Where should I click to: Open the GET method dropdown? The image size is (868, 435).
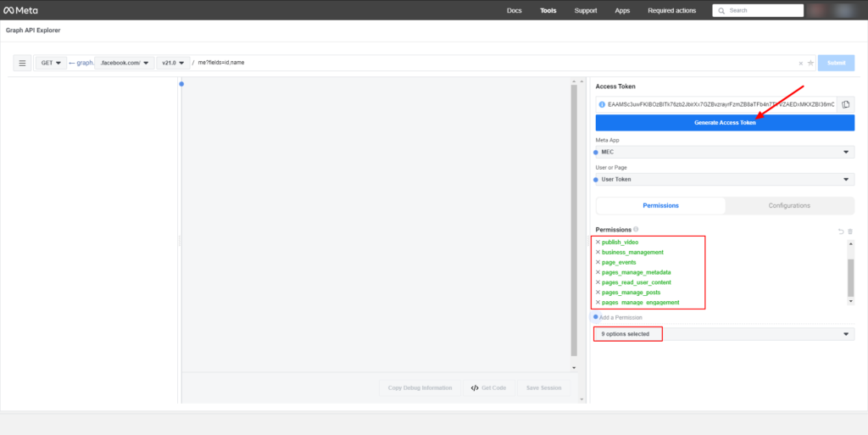point(52,63)
